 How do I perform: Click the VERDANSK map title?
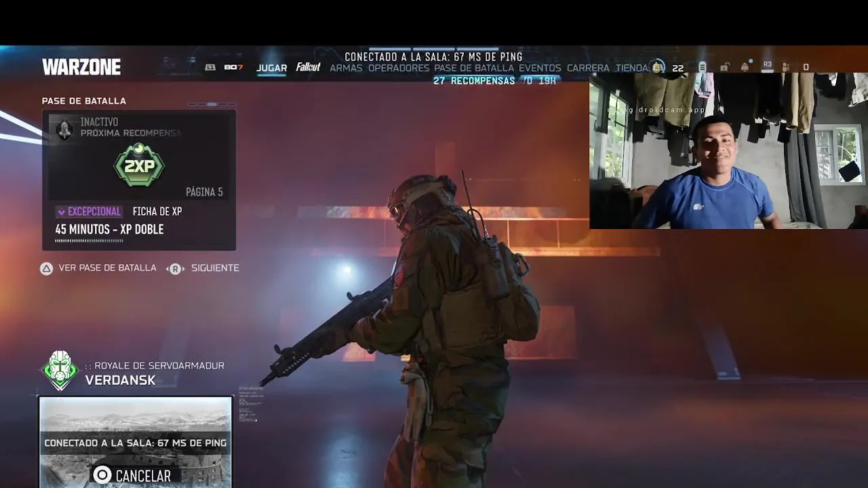(x=121, y=380)
